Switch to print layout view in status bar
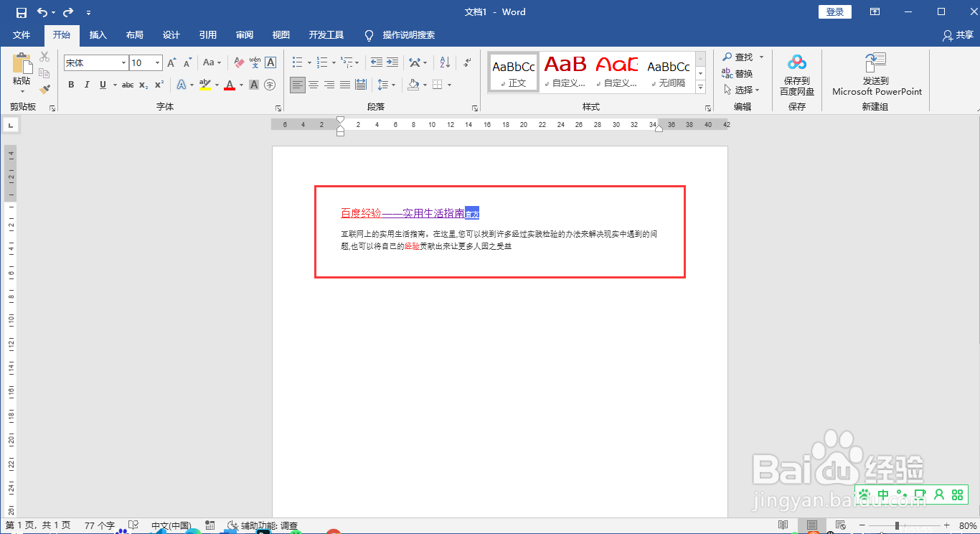This screenshot has width=980, height=534. click(812, 525)
